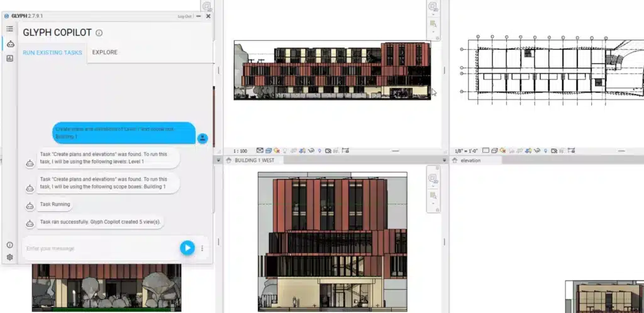644x313 pixels.
Task: Click the bottom-left info circle icon
Action: pos(10,245)
